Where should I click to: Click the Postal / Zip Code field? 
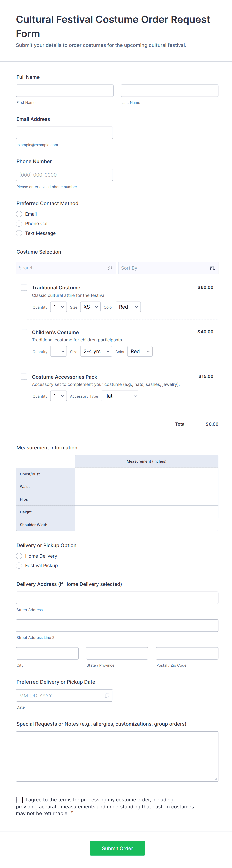click(187, 653)
